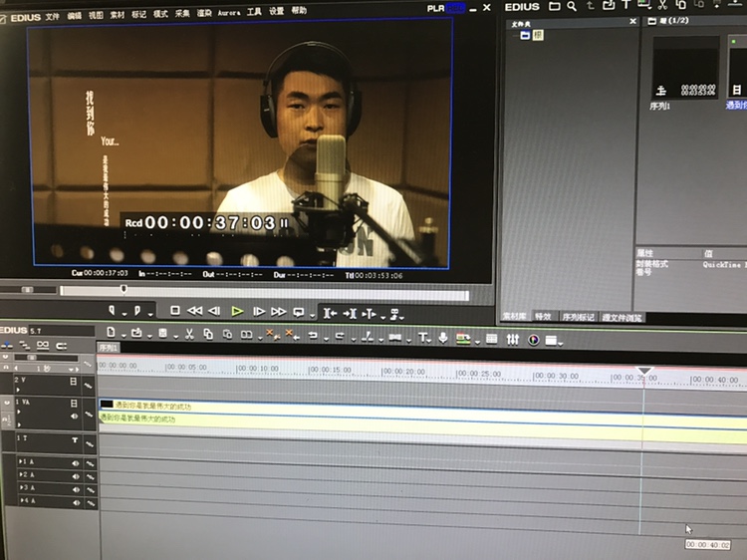Open the New Sequence dropdown arrow
The height and width of the screenshot is (560, 747).
coord(124,336)
